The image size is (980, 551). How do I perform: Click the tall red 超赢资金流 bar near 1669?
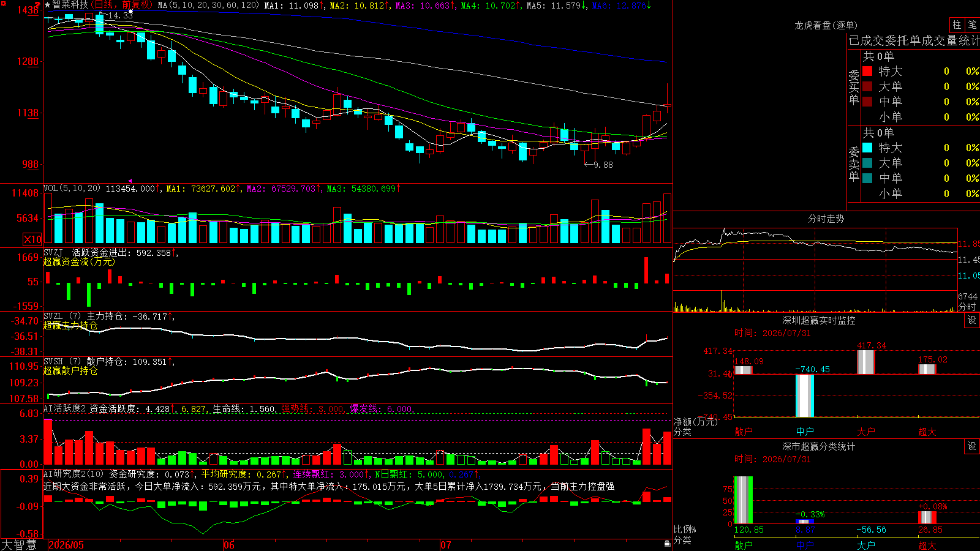[x=646, y=270]
